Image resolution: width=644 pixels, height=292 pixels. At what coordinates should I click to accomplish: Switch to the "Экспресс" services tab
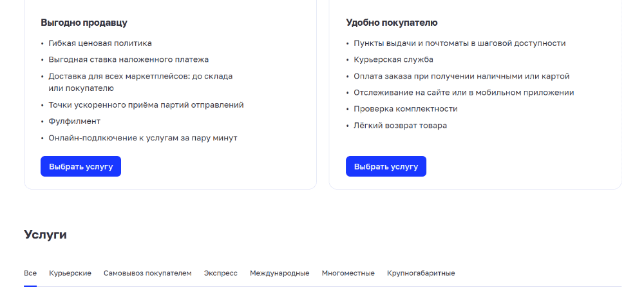pyautogui.click(x=220, y=273)
